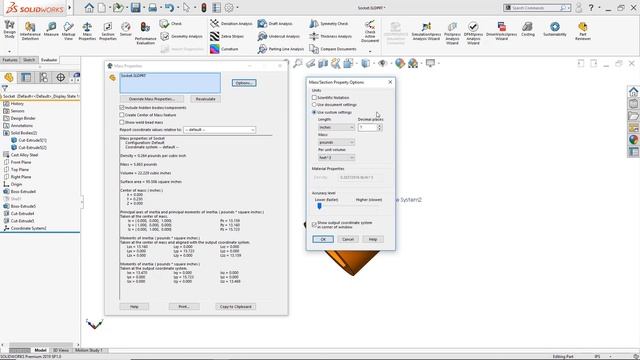Launch DFMXpress Analysis Wizard

pyautogui.click(x=473, y=33)
